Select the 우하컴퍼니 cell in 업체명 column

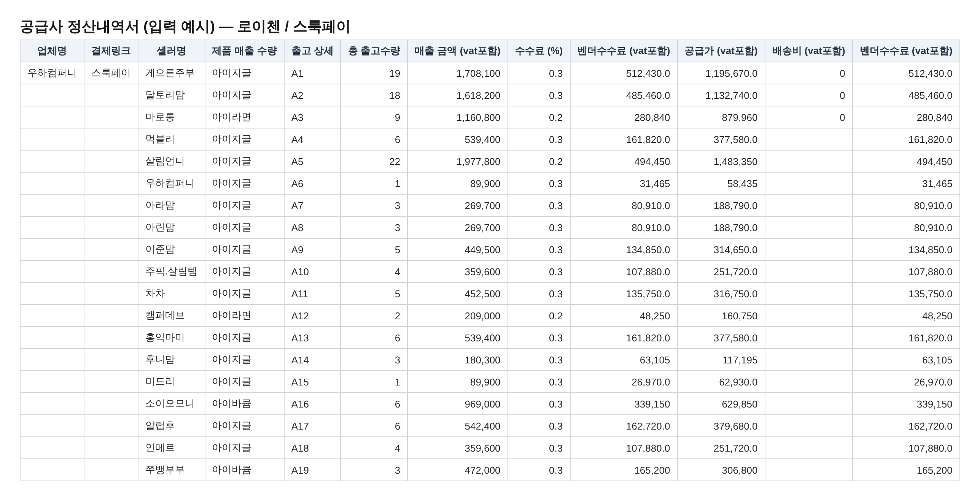click(52, 73)
